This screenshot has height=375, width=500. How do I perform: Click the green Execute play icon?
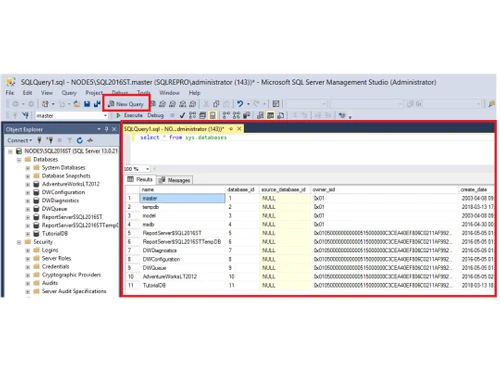(118, 115)
